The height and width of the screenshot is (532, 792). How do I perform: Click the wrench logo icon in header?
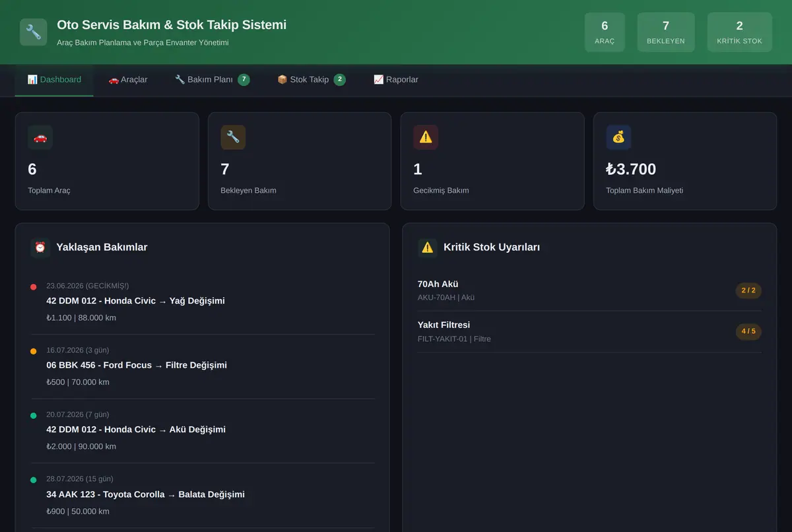33,32
